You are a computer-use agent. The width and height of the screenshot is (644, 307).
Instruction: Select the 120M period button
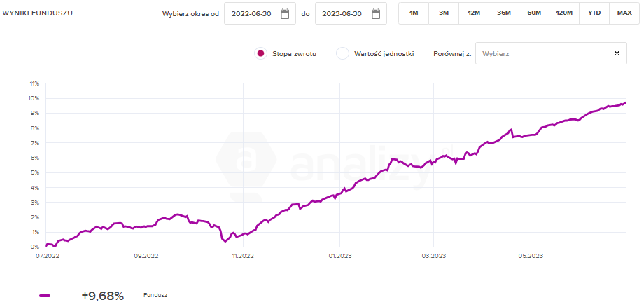(564, 13)
